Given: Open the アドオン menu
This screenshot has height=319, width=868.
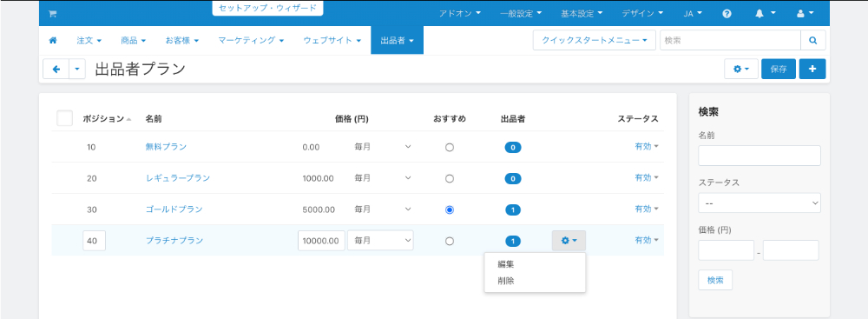Looking at the screenshot, I should pos(460,13).
